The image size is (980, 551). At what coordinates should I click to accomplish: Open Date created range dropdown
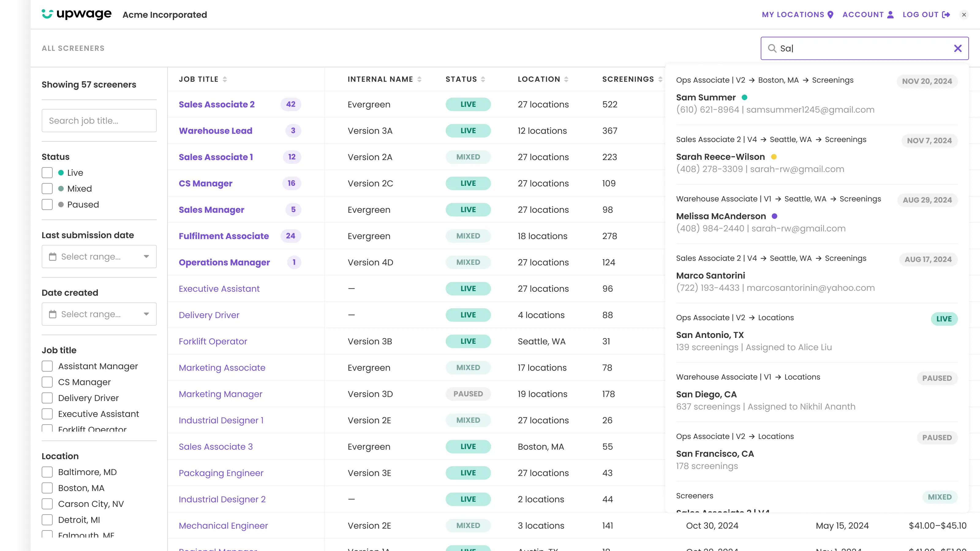(99, 314)
